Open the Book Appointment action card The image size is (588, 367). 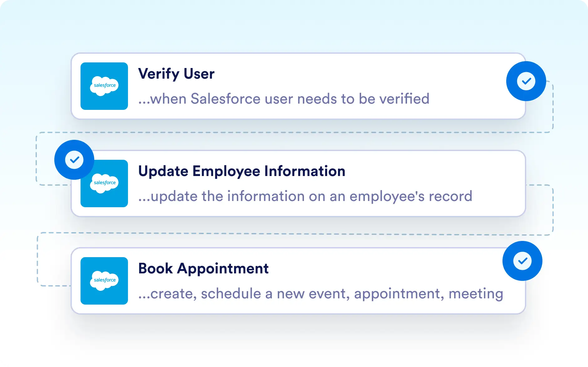[x=298, y=281]
